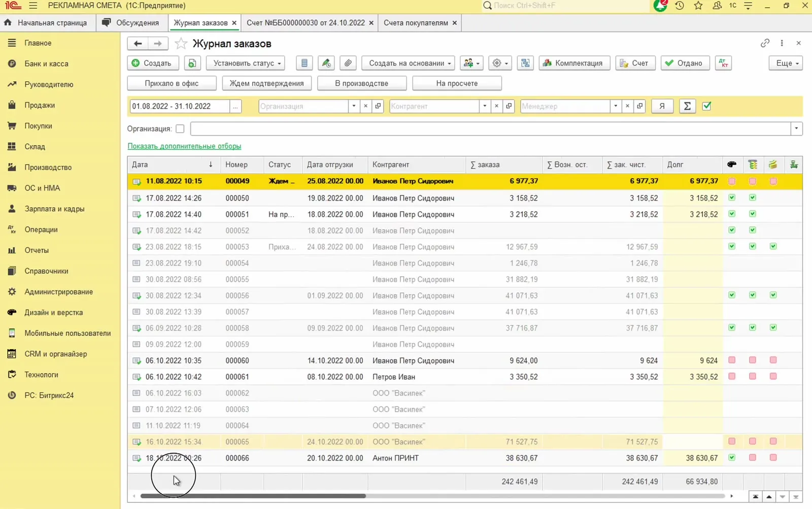Toggle the first checkbox in row 000066
The width and height of the screenshot is (812, 509).
(732, 458)
